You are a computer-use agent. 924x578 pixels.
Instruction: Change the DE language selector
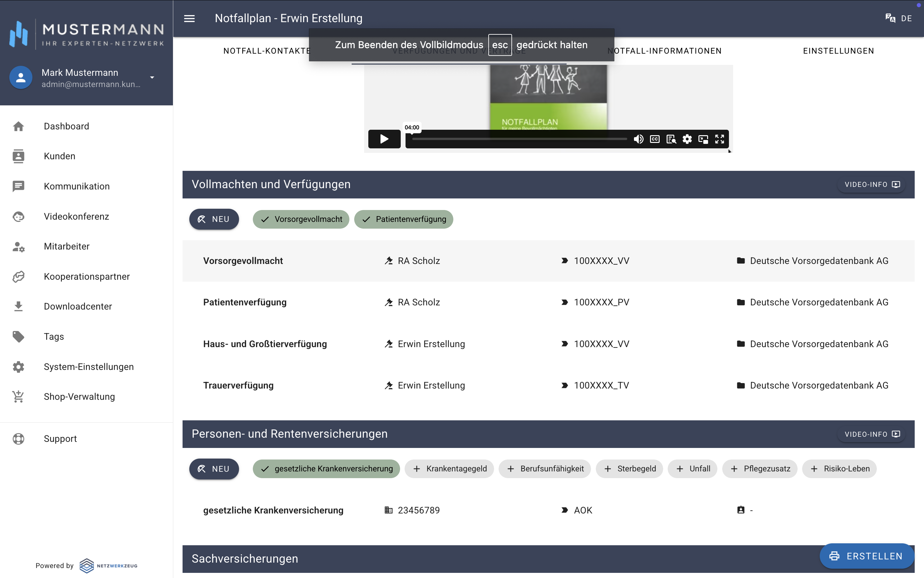click(x=906, y=18)
